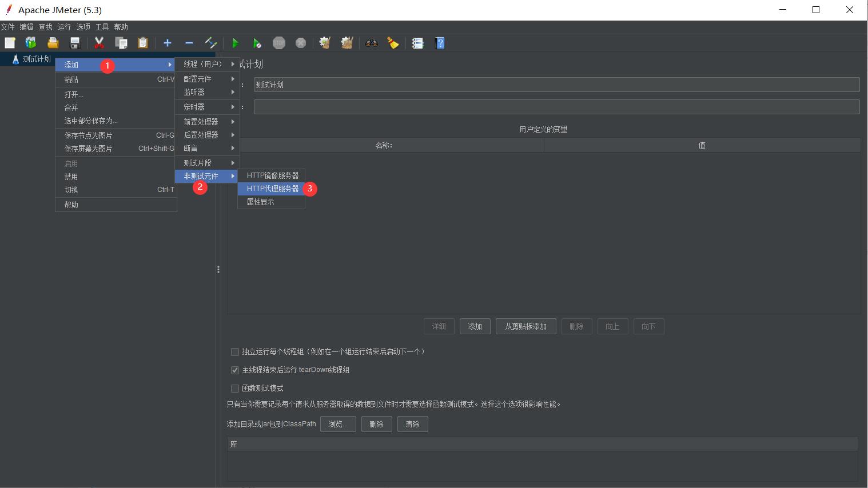Click 从剪贴板添加 button

526,326
